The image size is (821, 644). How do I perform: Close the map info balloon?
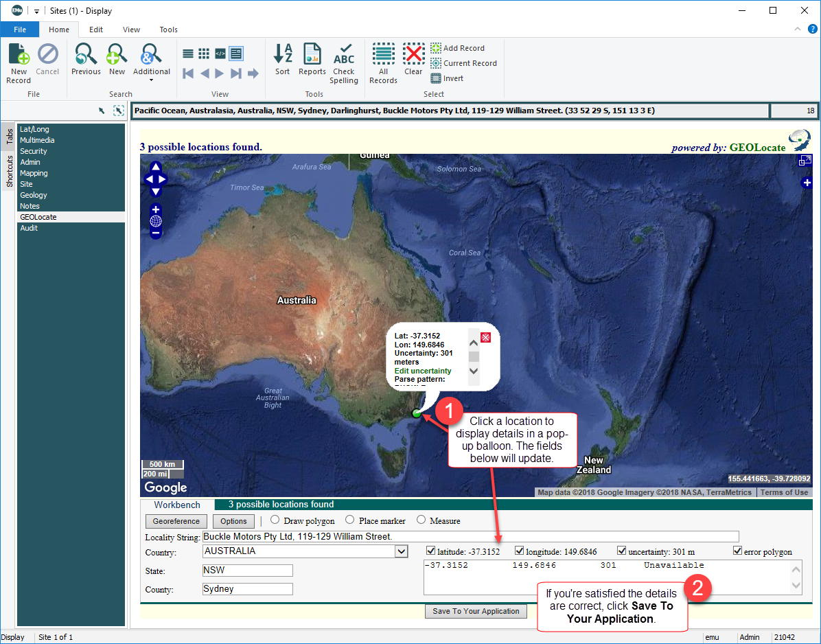485,337
